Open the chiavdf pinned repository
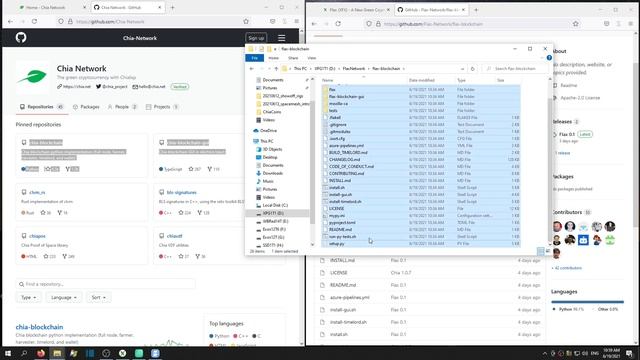Image resolution: width=640 pixels, height=360 pixels. [x=174, y=236]
